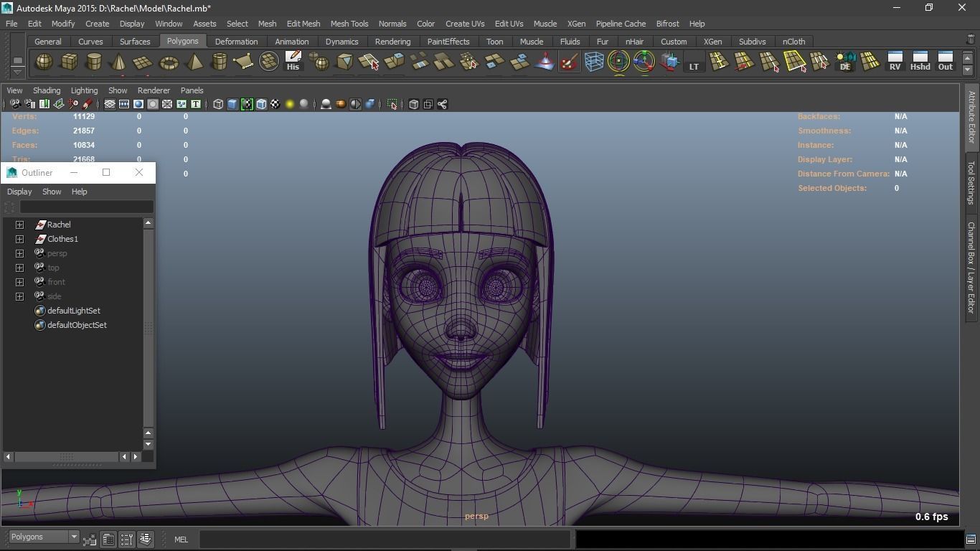Open the Mesh Tools menu
980x551 pixels.
[x=349, y=24]
